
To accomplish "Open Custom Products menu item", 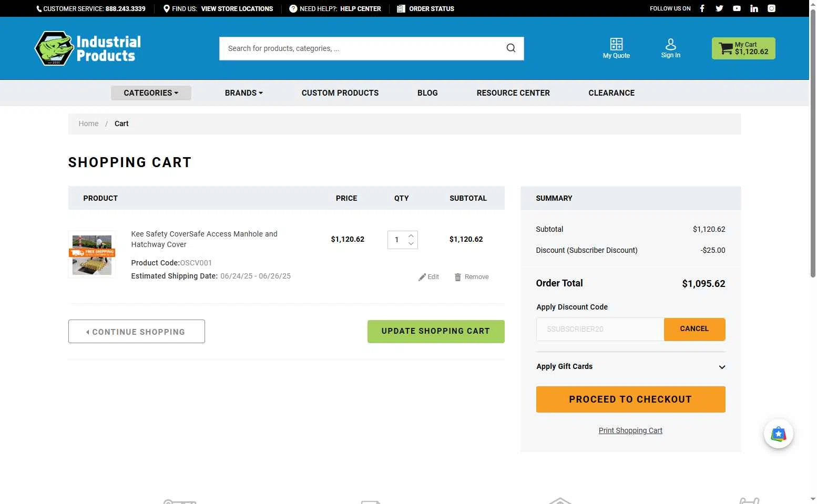I will click(x=340, y=93).
